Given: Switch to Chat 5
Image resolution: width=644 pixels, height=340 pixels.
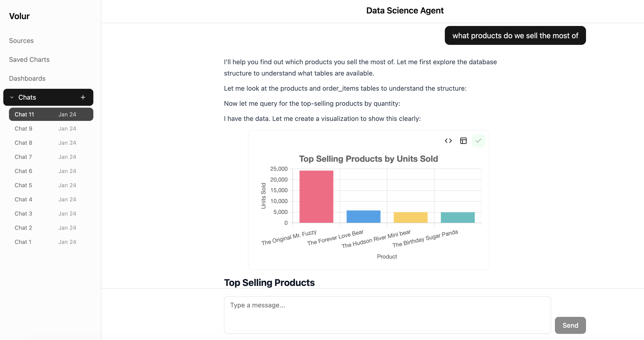Looking at the screenshot, I should pyautogui.click(x=24, y=185).
